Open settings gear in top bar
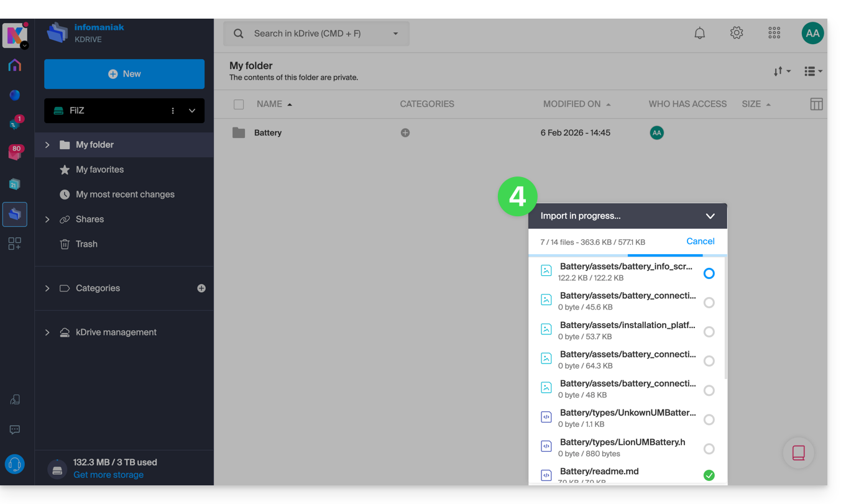 point(737,34)
